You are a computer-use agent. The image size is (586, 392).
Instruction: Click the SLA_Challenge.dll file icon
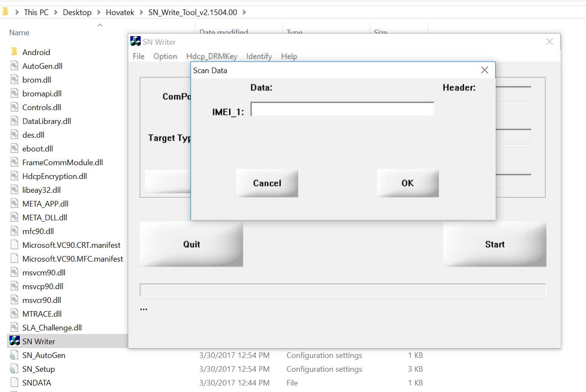[x=14, y=327]
